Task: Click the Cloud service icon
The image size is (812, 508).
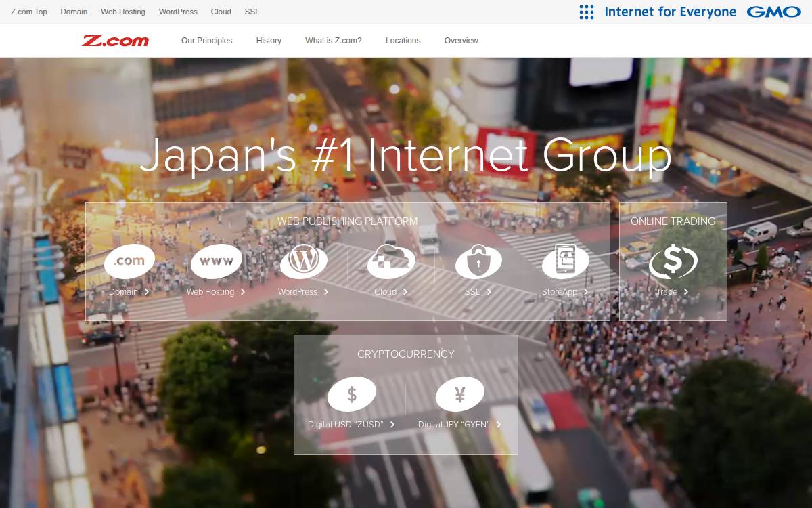Action: tap(391, 261)
